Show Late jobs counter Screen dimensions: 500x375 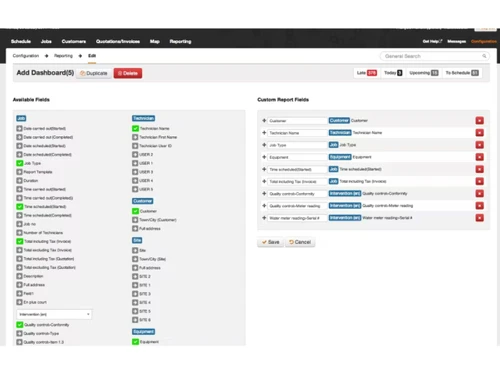[367, 73]
